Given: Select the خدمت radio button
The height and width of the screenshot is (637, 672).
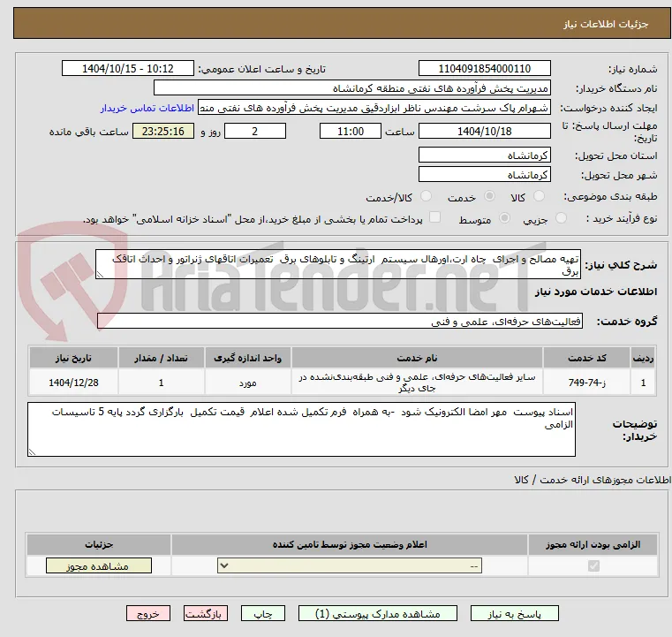Looking at the screenshot, I should pyautogui.click(x=489, y=196).
